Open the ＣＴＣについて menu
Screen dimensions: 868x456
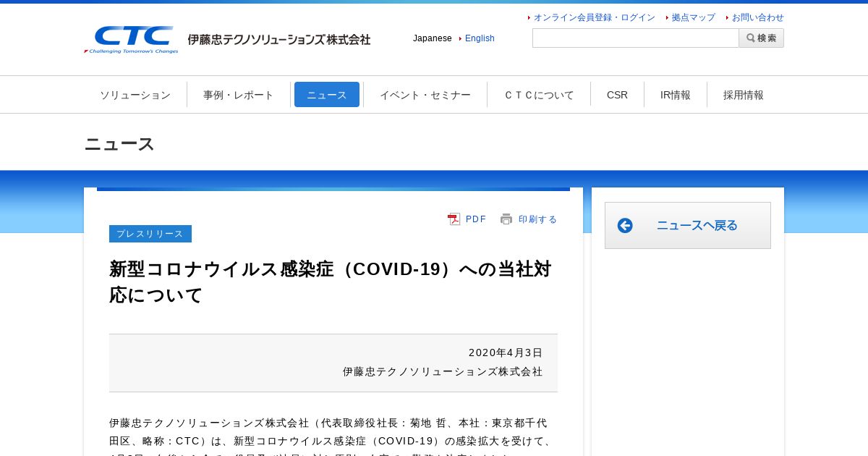[x=539, y=95]
